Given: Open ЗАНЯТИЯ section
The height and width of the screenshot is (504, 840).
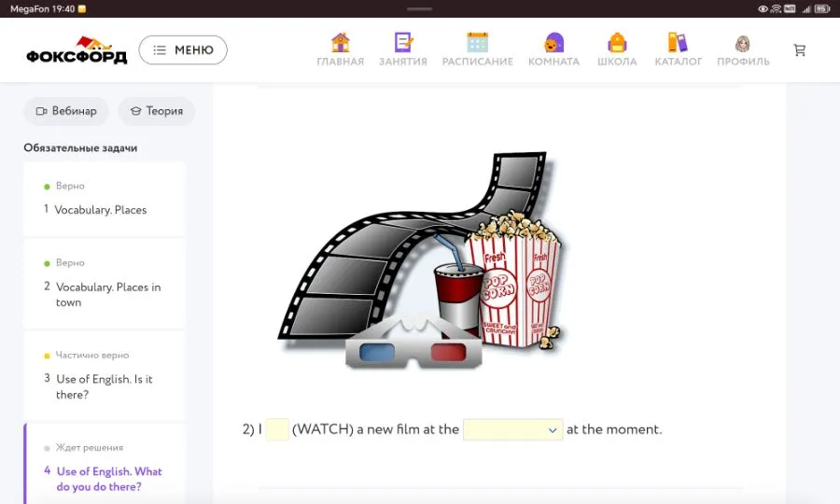Looking at the screenshot, I should point(403,49).
